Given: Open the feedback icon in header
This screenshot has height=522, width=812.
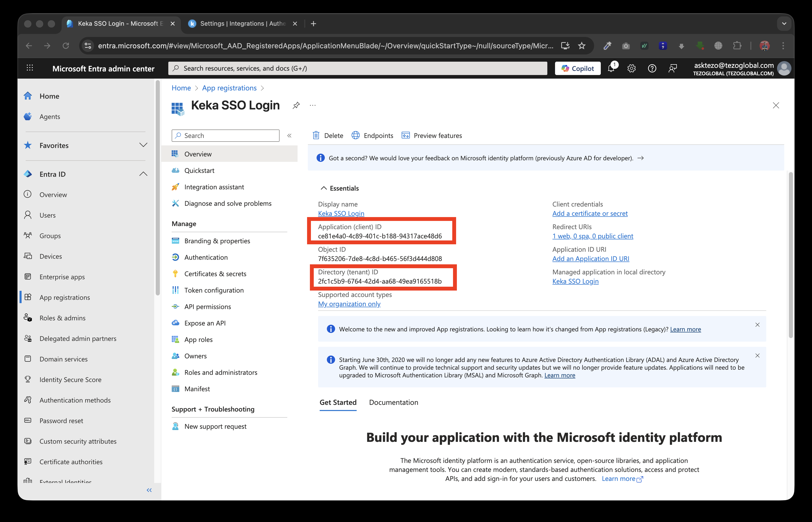Looking at the screenshot, I should [672, 69].
